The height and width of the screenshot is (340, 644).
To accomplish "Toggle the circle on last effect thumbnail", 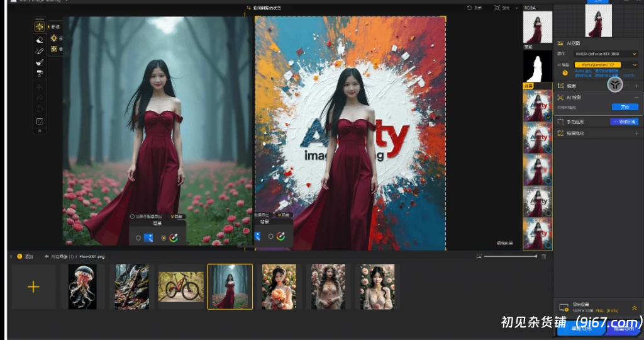I will (x=548, y=245).
